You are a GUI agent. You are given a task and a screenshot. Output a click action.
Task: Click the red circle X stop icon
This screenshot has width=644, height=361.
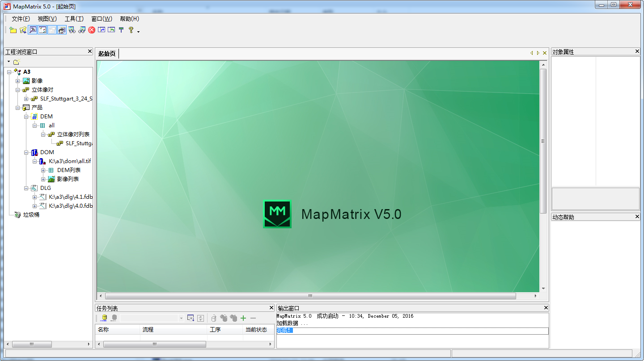92,30
